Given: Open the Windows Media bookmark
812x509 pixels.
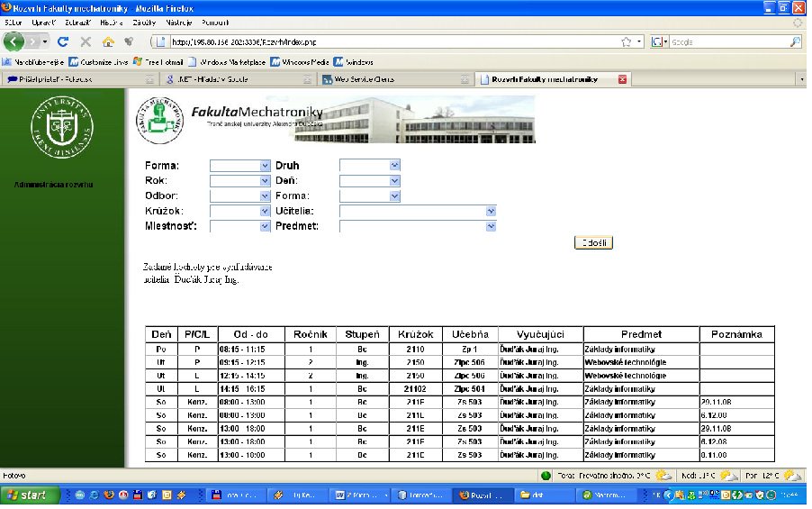Looking at the screenshot, I should point(299,61).
